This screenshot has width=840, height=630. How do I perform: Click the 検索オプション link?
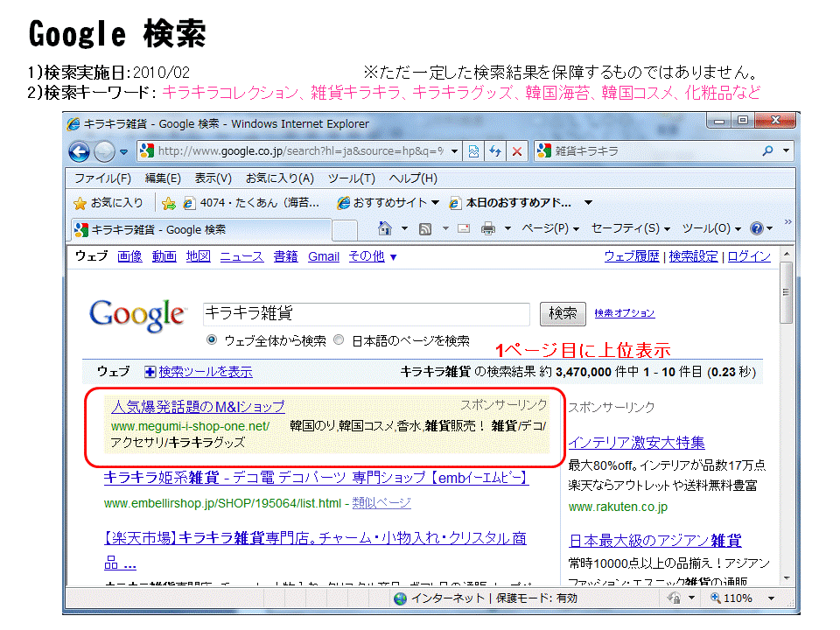point(624,313)
